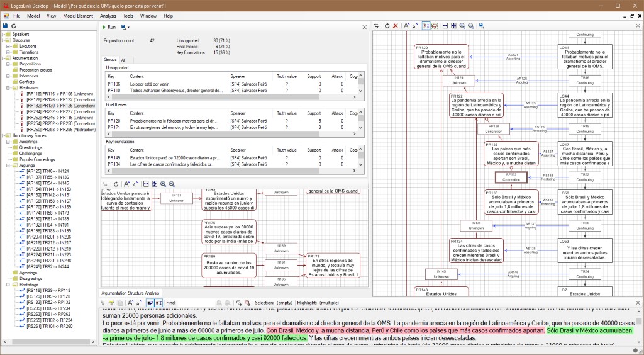This screenshot has width=644, height=355.
Task: Save model using the top-left disk icon
Action: (x=6, y=25)
